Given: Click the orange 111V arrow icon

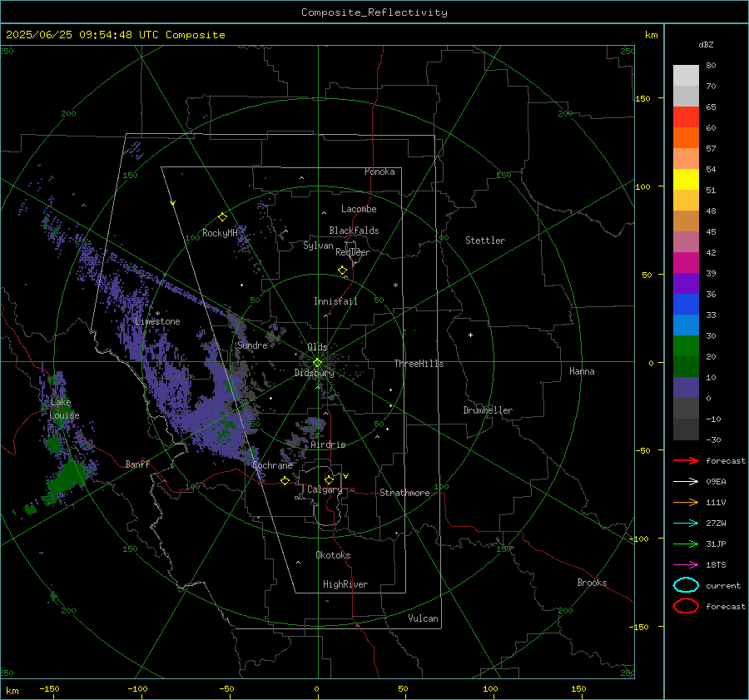Looking at the screenshot, I should [686, 502].
